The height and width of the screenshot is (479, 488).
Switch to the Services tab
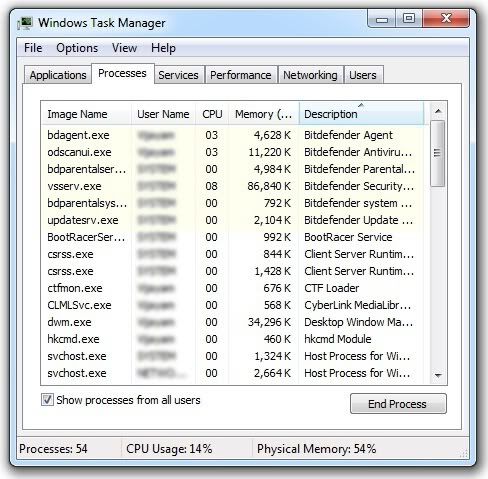(x=178, y=75)
